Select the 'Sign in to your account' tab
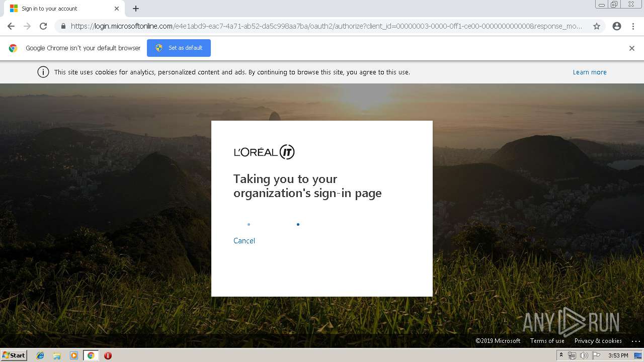This screenshot has width=644, height=362. pyautogui.click(x=63, y=9)
